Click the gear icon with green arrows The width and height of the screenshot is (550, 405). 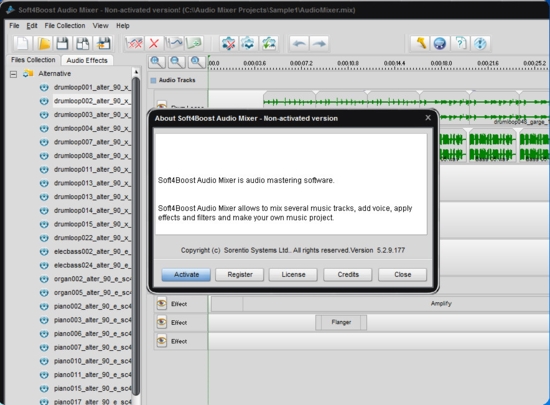coord(268,43)
